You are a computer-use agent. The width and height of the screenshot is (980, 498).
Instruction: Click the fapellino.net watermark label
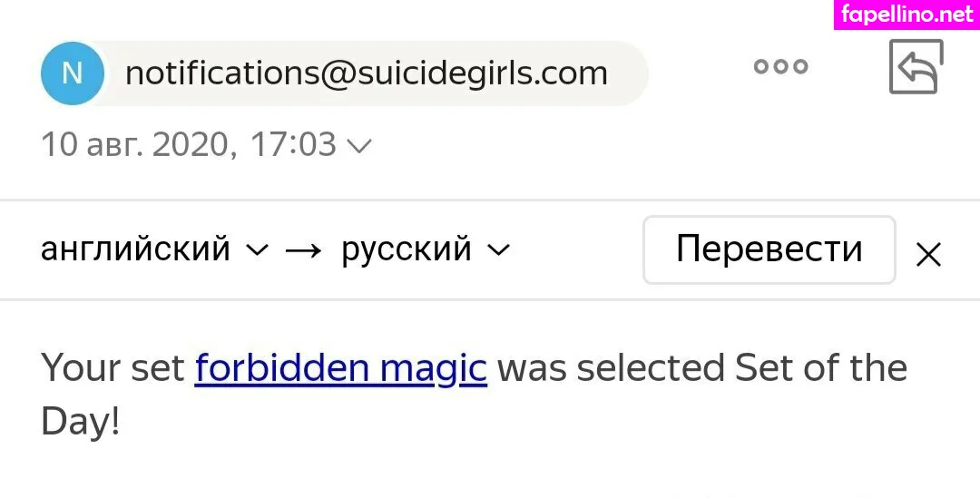click(906, 15)
